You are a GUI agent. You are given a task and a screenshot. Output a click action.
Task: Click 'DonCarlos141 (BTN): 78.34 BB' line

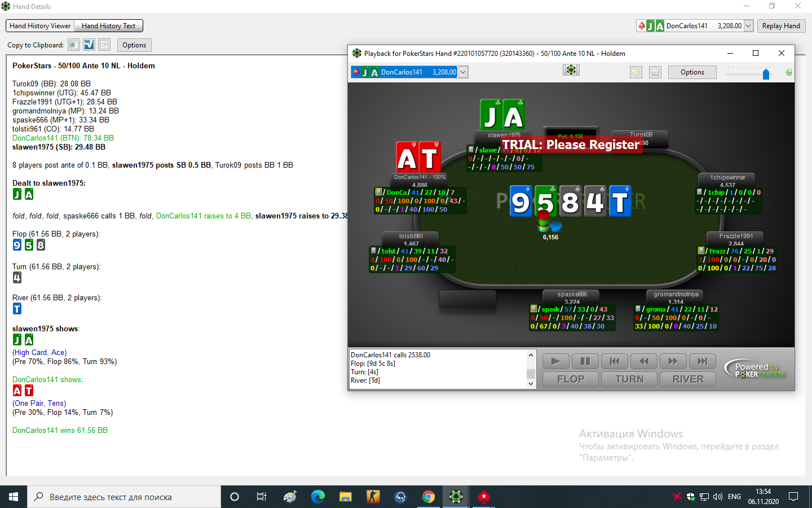point(63,138)
